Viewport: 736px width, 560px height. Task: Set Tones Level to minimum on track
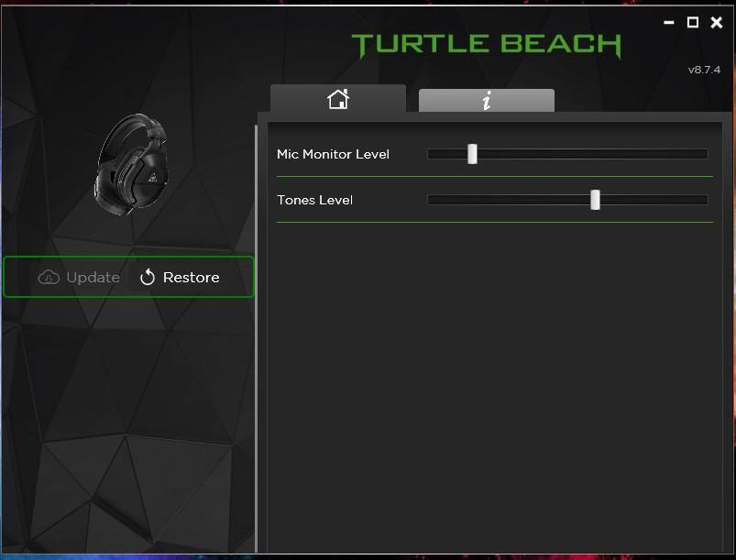(432, 200)
